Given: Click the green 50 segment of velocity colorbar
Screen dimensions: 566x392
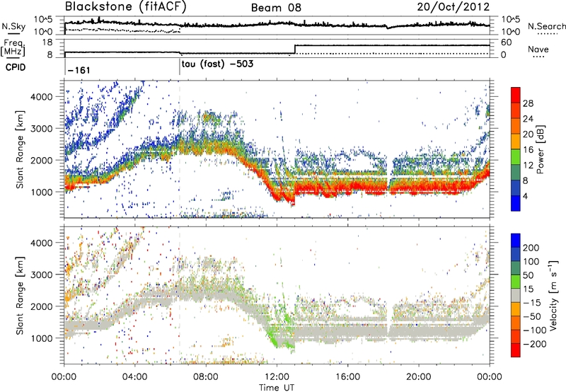Looking at the screenshot, I should pyautogui.click(x=516, y=282).
